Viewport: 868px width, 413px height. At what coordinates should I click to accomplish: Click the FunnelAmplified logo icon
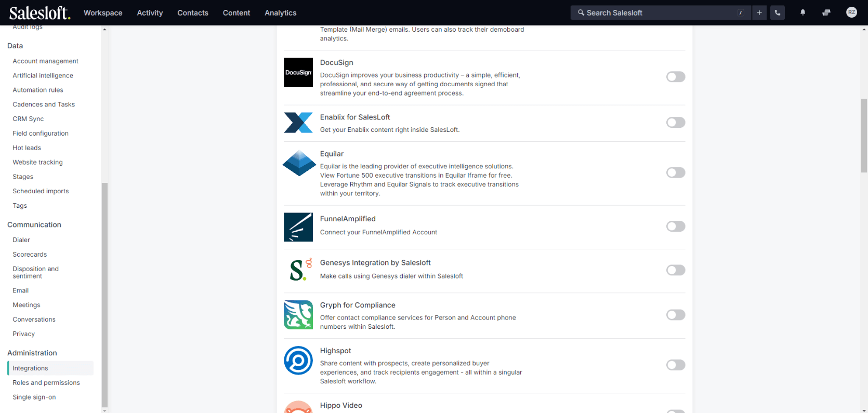point(298,227)
